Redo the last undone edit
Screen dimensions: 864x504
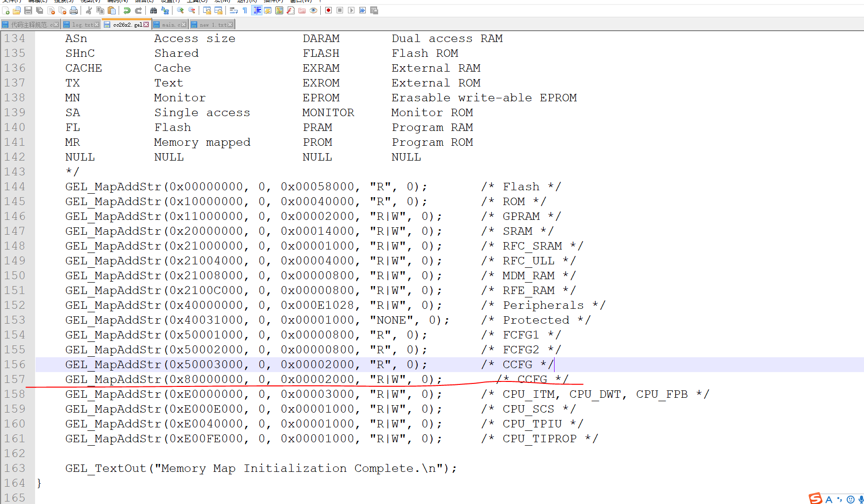(138, 10)
